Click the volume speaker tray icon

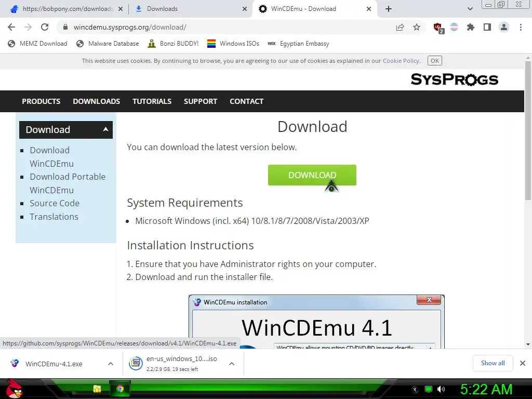point(441,389)
